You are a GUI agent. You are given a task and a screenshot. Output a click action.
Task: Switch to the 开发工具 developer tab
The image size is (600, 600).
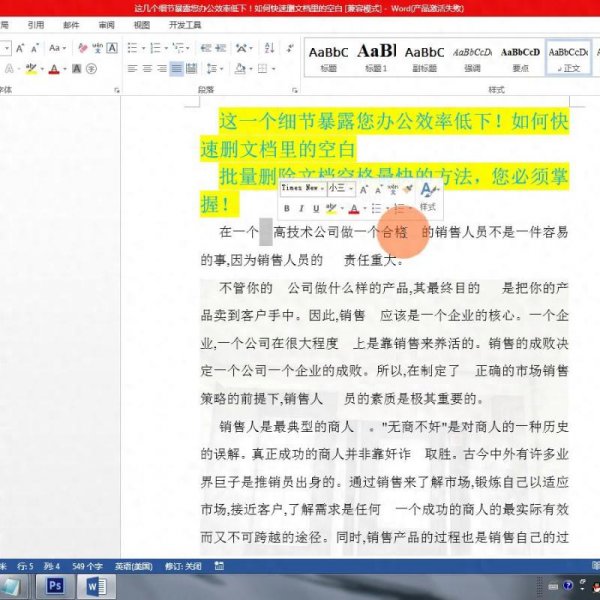coord(185,25)
